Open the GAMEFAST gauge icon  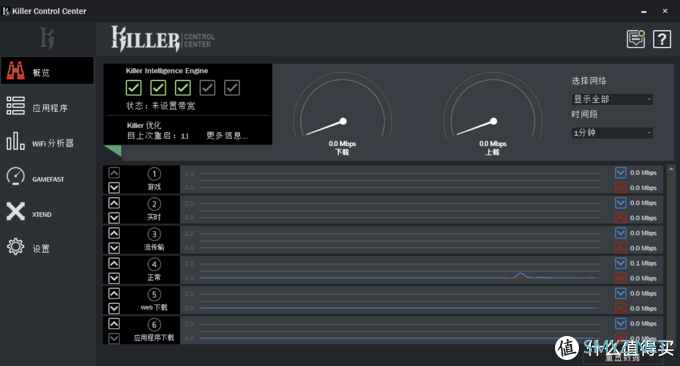(x=16, y=176)
